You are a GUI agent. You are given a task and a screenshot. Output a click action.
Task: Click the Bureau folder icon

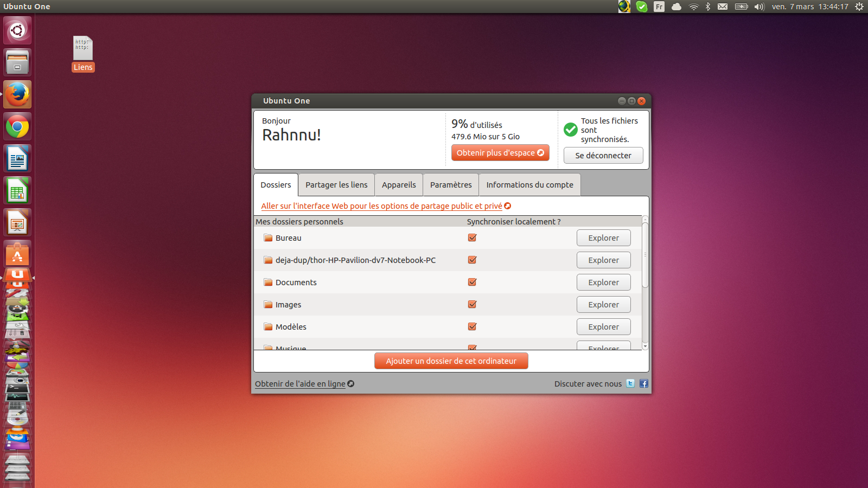tap(268, 237)
